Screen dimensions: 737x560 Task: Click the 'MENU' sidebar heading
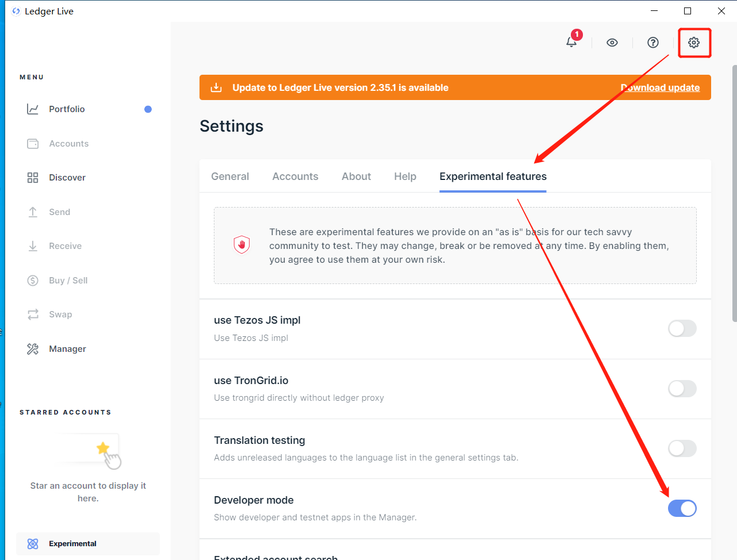(32, 77)
